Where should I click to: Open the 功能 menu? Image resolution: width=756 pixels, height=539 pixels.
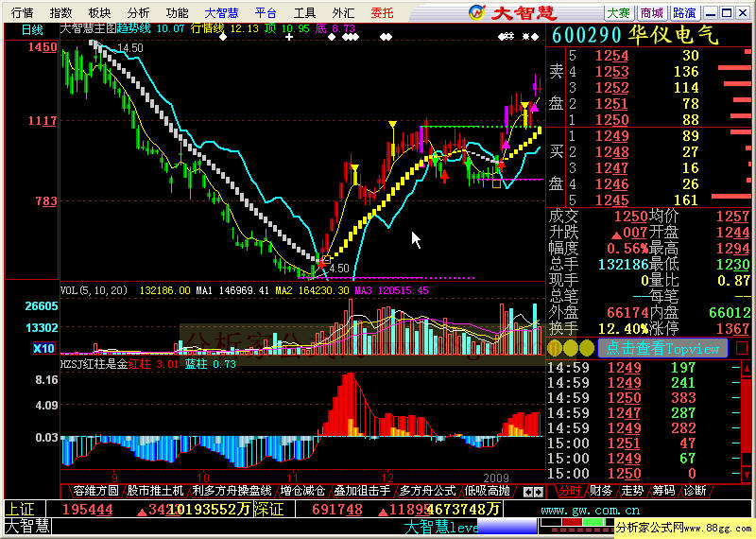[x=177, y=12]
